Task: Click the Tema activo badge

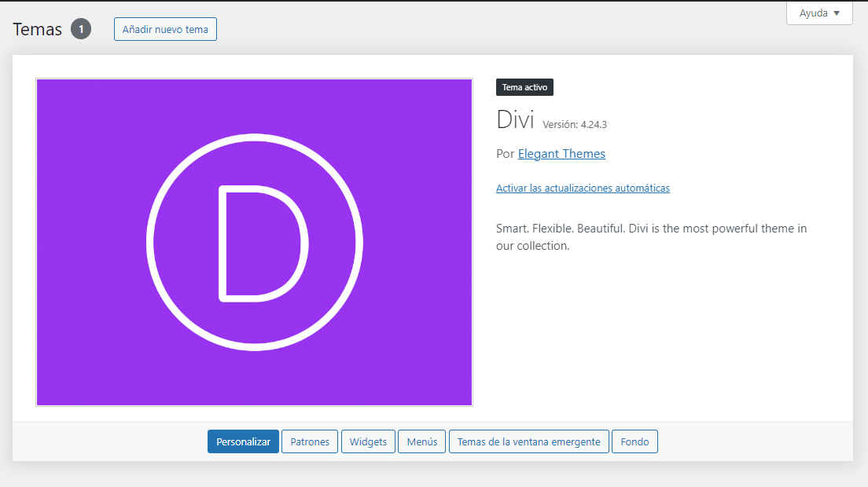Action: coord(524,87)
